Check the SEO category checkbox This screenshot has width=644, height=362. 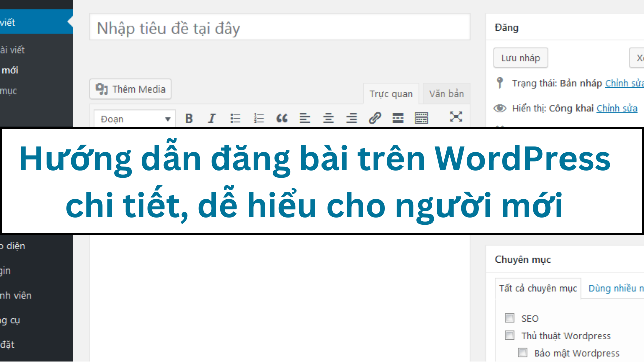tap(509, 318)
